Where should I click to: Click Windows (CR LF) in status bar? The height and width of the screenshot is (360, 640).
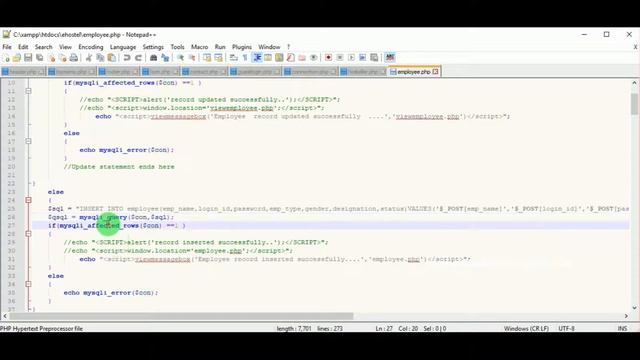click(x=526, y=328)
